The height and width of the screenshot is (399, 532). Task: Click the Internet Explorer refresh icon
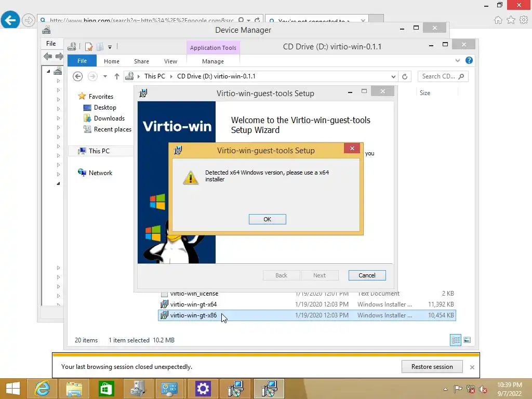pyautogui.click(x=257, y=20)
